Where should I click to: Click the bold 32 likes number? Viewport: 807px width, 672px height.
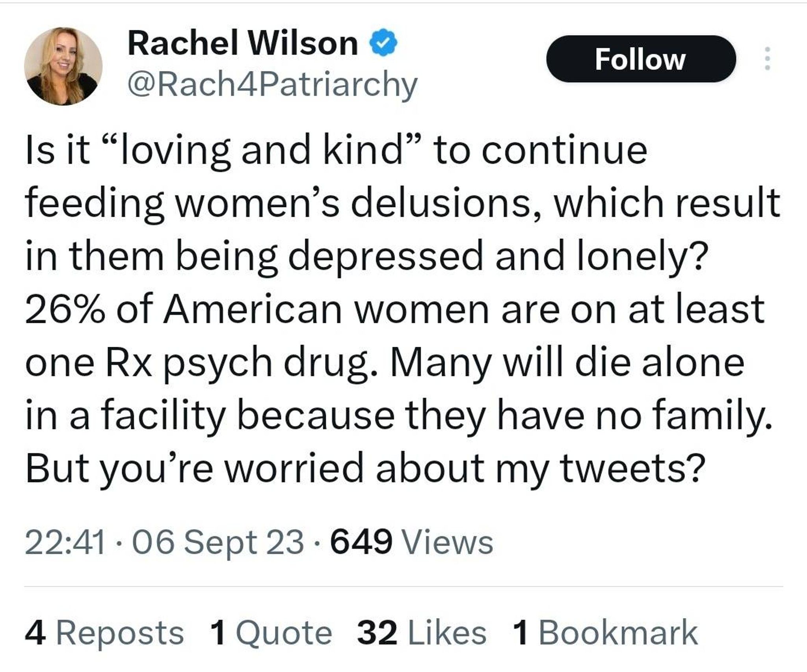click(377, 633)
